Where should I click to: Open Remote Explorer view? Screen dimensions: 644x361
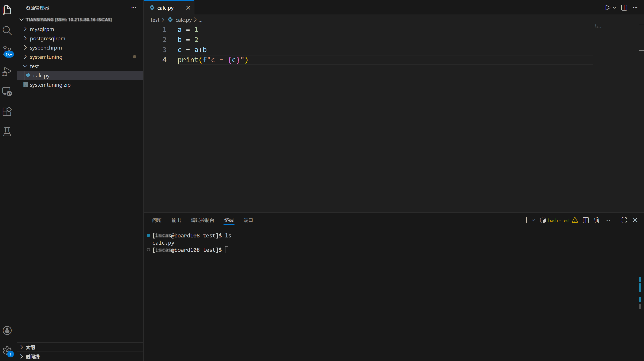7,92
